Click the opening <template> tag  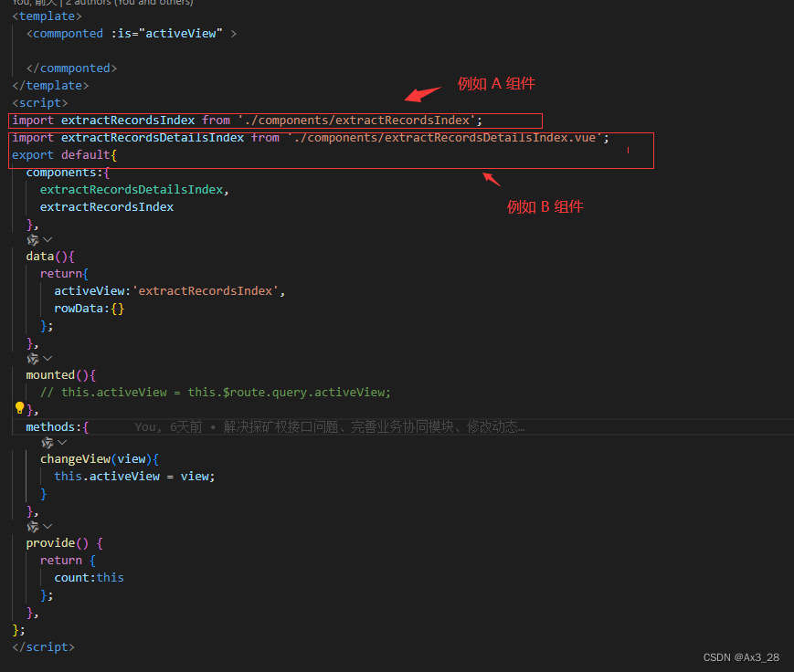(x=48, y=16)
